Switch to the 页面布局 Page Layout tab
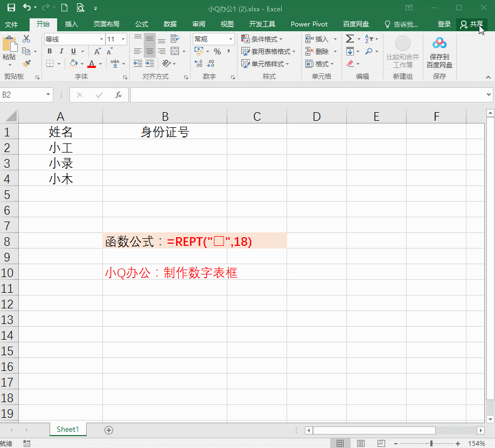Image resolution: width=495 pixels, height=448 pixels. [107, 24]
